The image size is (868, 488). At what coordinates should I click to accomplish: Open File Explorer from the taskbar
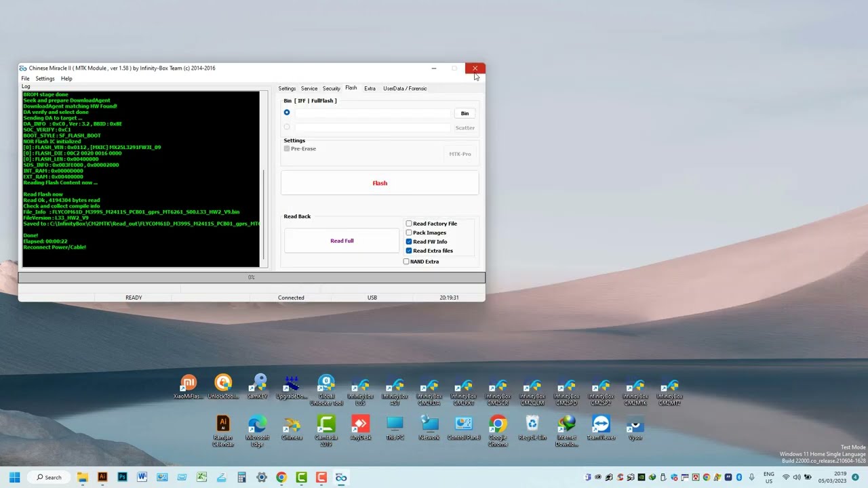coord(83,477)
